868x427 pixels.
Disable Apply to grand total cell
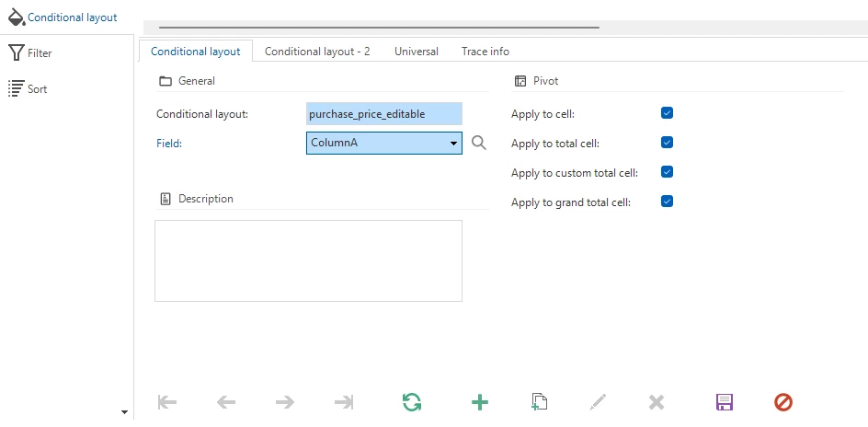click(x=668, y=202)
